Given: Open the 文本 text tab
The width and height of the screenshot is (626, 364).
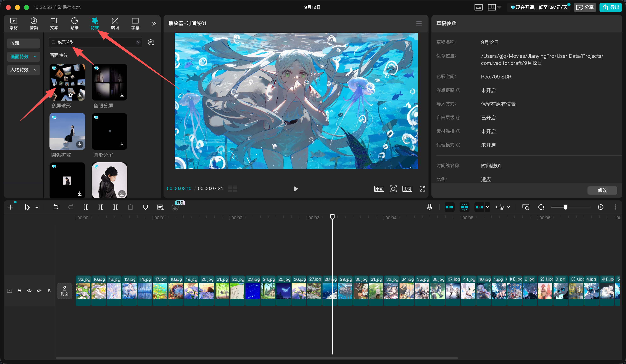Looking at the screenshot, I should point(54,24).
